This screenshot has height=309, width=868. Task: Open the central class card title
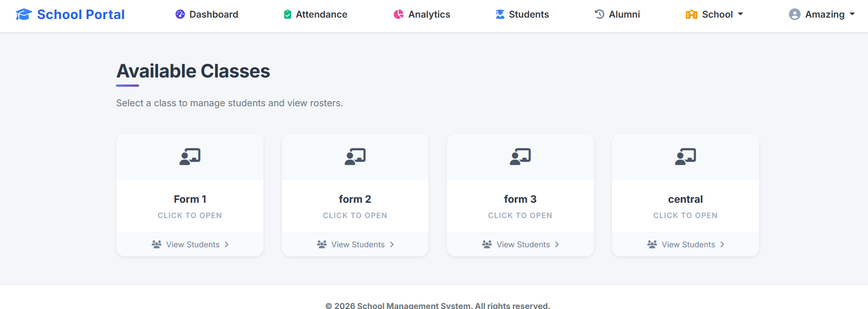685,199
